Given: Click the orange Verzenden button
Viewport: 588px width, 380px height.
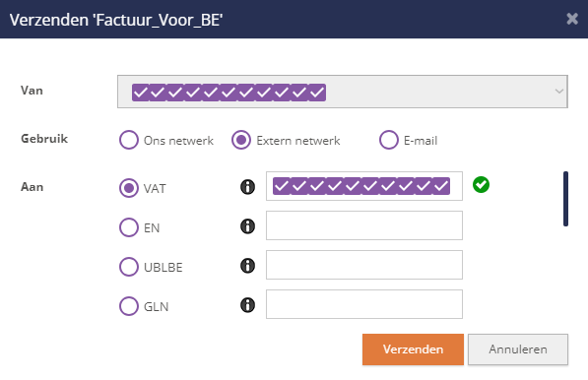Looking at the screenshot, I should pyautogui.click(x=413, y=349).
